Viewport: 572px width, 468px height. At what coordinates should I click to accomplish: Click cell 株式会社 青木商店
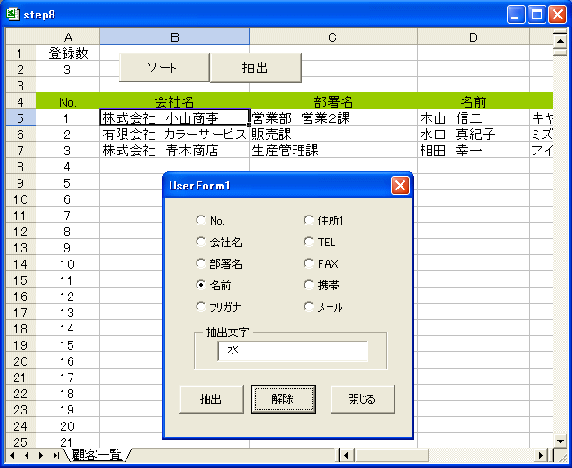tap(174, 150)
